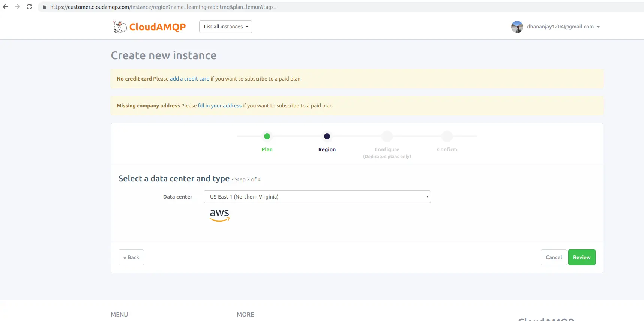This screenshot has height=321, width=644.
Task: Click the Confirm step circle
Action: pyautogui.click(x=447, y=136)
